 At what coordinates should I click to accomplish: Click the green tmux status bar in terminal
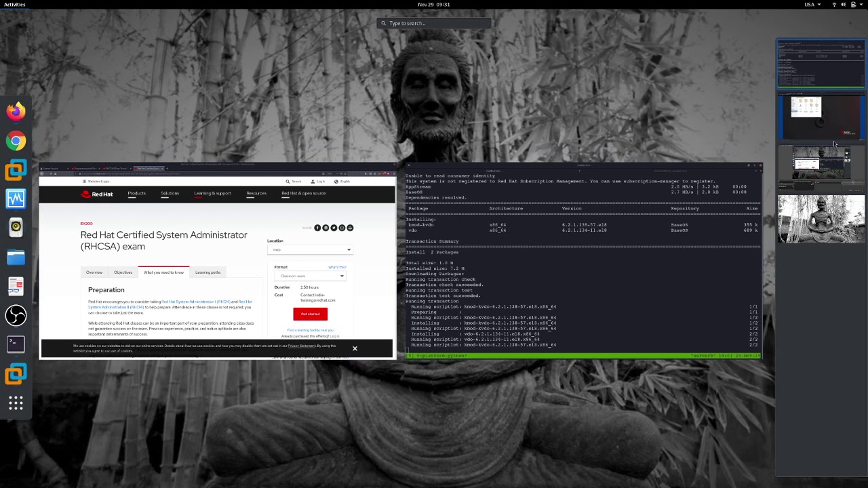point(583,356)
